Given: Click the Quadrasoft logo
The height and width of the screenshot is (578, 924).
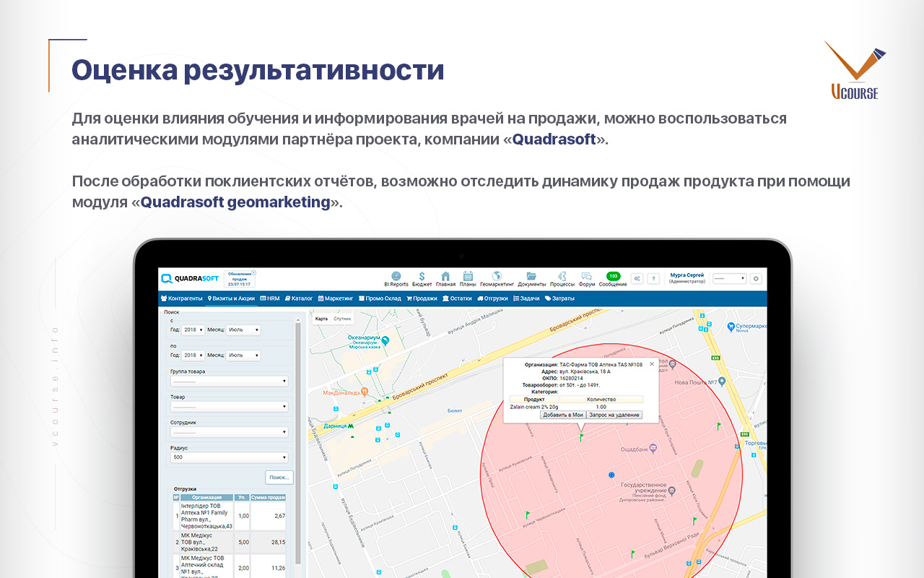Looking at the screenshot, I should [190, 278].
